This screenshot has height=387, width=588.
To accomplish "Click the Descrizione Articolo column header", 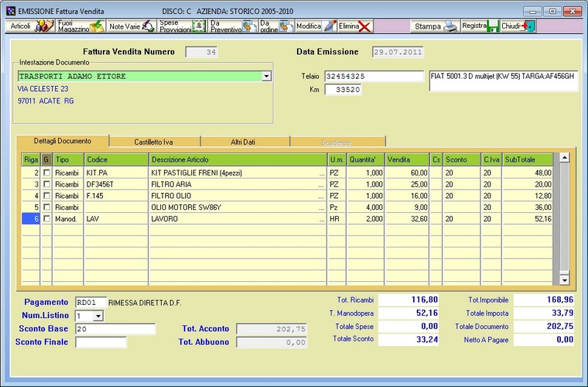I will coord(238,159).
